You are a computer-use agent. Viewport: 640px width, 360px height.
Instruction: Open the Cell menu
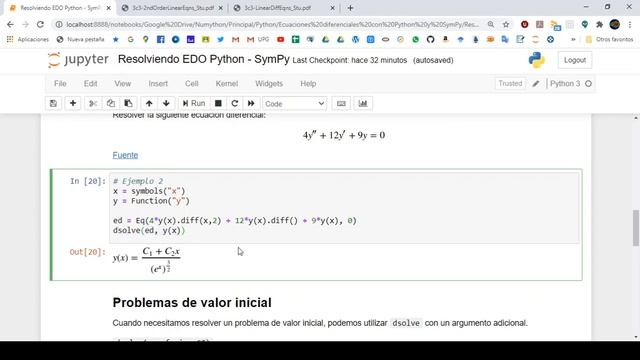(191, 83)
